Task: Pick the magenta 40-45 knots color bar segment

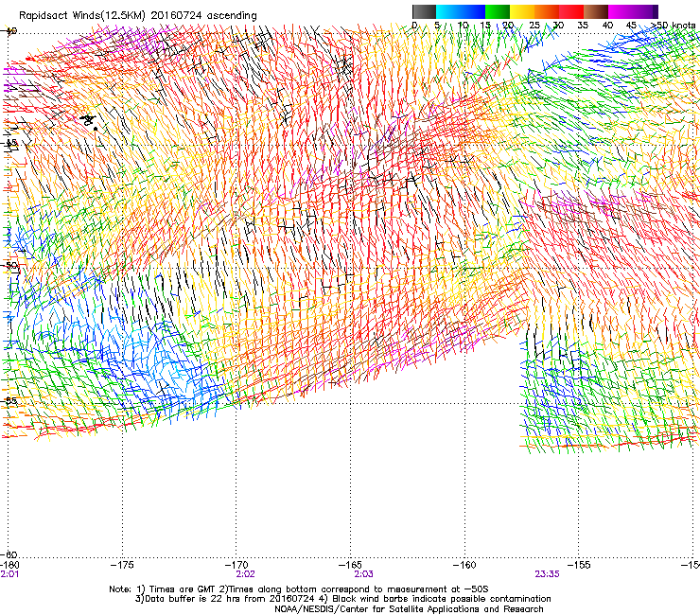Action: tap(621, 11)
